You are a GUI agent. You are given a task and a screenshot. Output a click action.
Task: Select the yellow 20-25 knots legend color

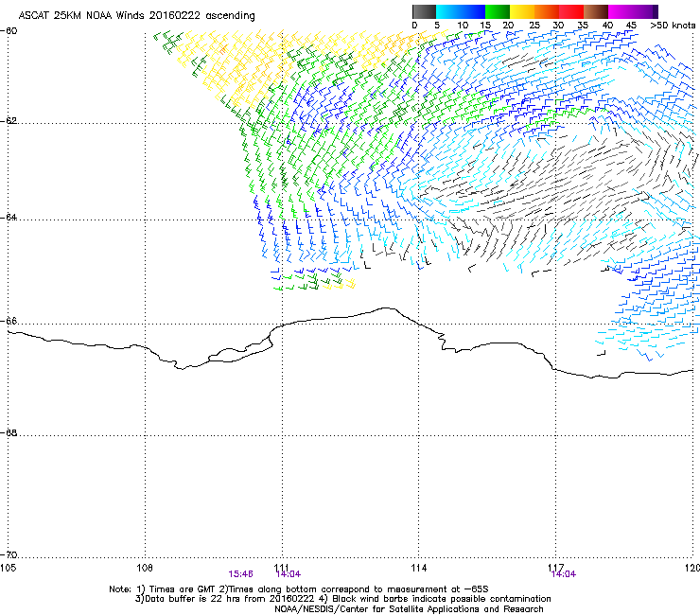point(522,11)
